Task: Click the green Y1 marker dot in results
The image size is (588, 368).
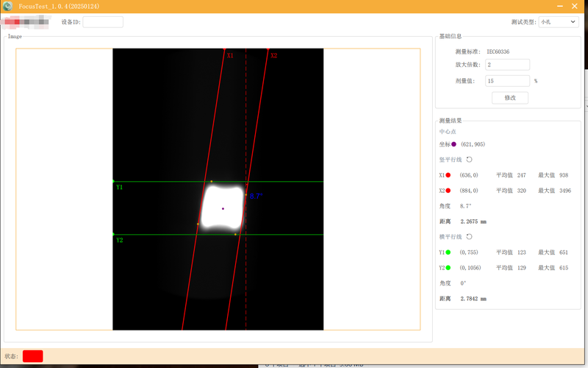Action: (448, 252)
